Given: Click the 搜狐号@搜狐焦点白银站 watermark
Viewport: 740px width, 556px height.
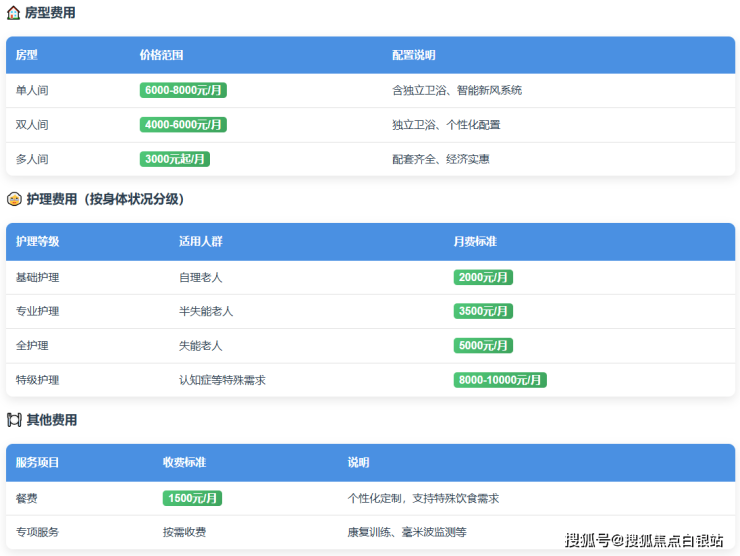Looking at the screenshot, I should point(644,541).
